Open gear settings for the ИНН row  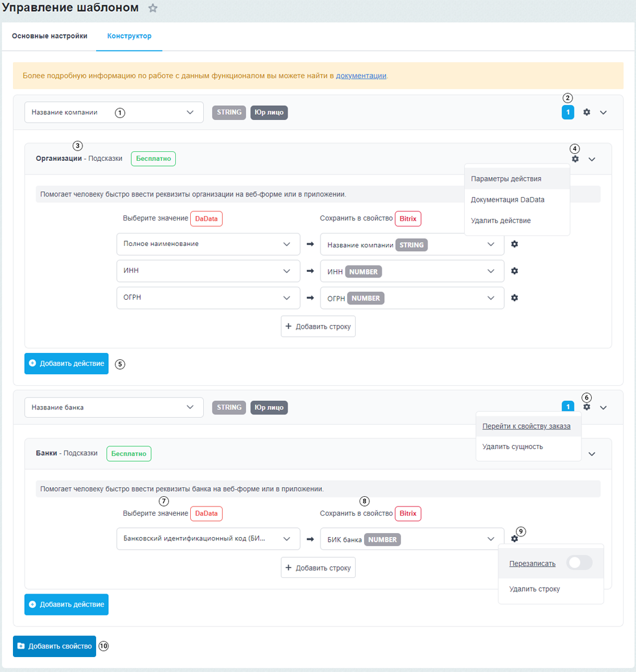[x=515, y=271]
